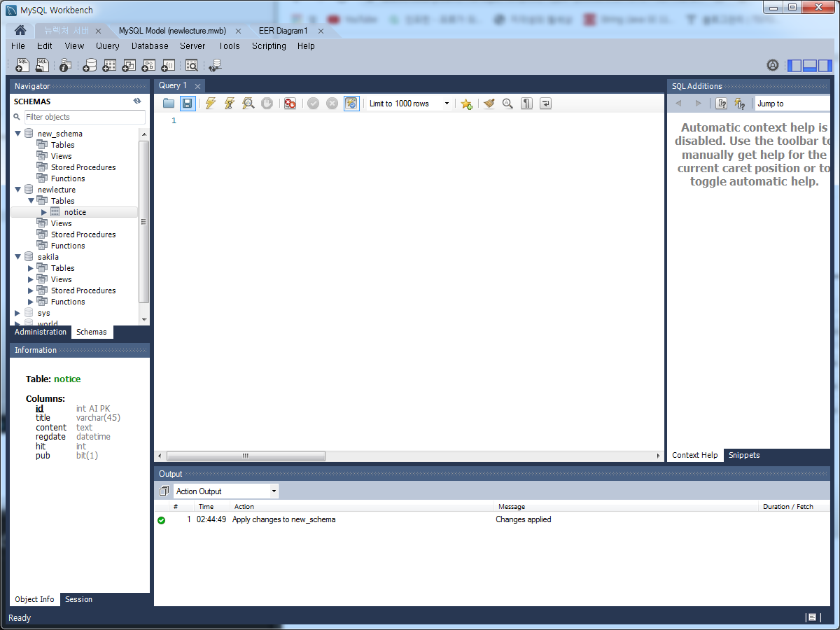
Task: Beautify the SQL script (broom icon)
Action: (489, 104)
